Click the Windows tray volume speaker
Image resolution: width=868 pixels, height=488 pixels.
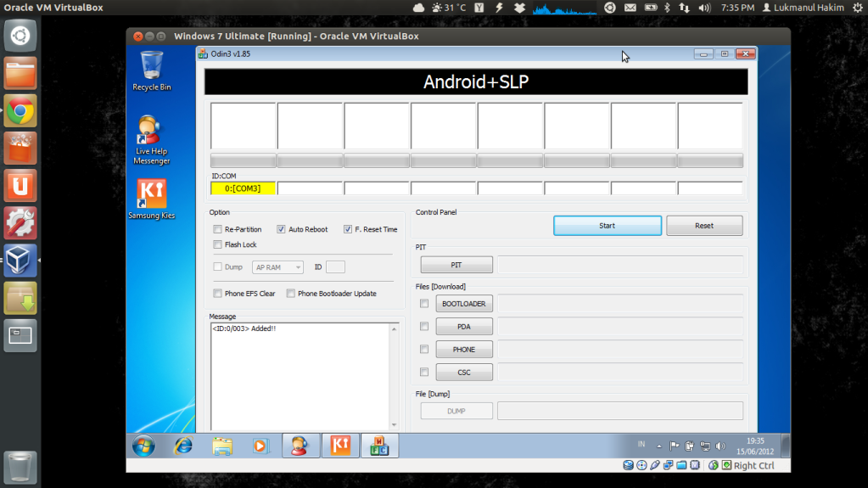tap(720, 446)
